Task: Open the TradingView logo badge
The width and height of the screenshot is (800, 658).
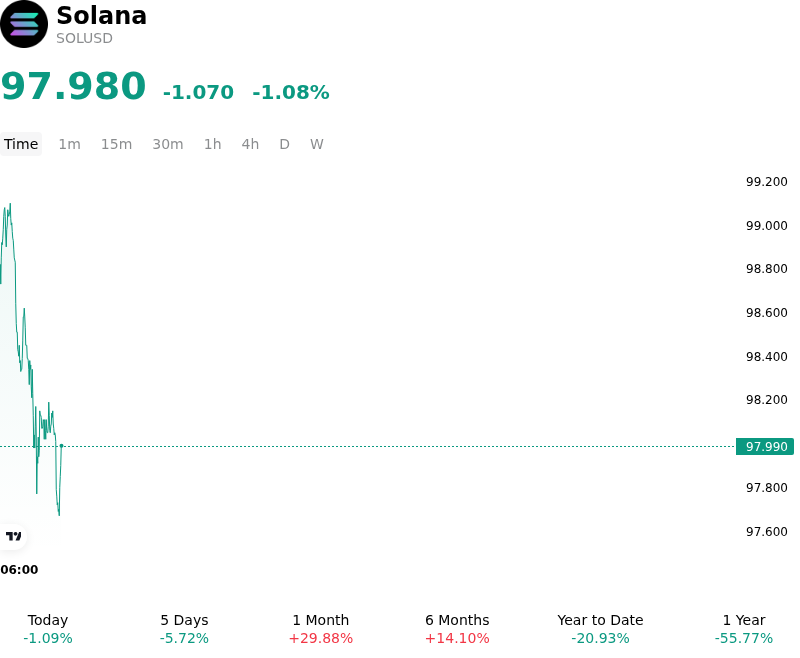Action: pyautogui.click(x=13, y=536)
